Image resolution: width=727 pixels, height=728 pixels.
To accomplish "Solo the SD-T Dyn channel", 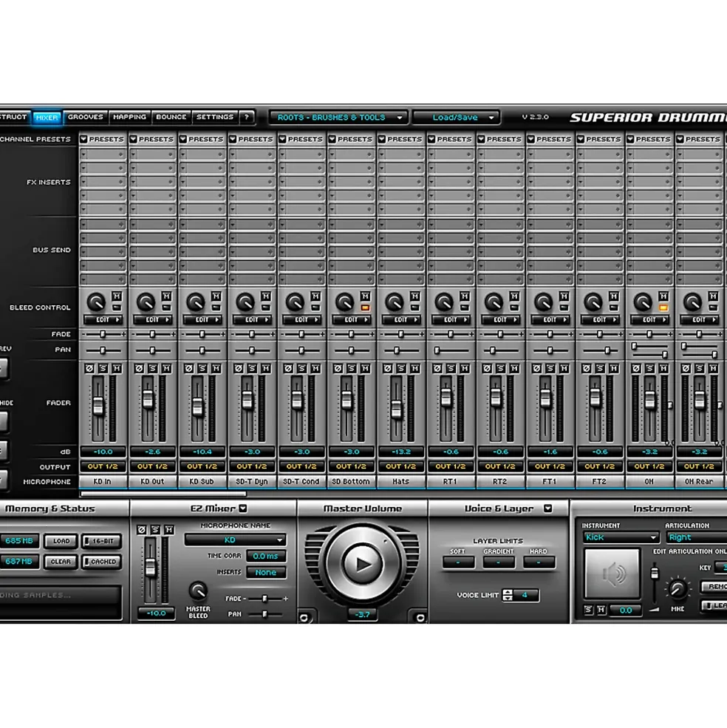I will pyautogui.click(x=252, y=369).
